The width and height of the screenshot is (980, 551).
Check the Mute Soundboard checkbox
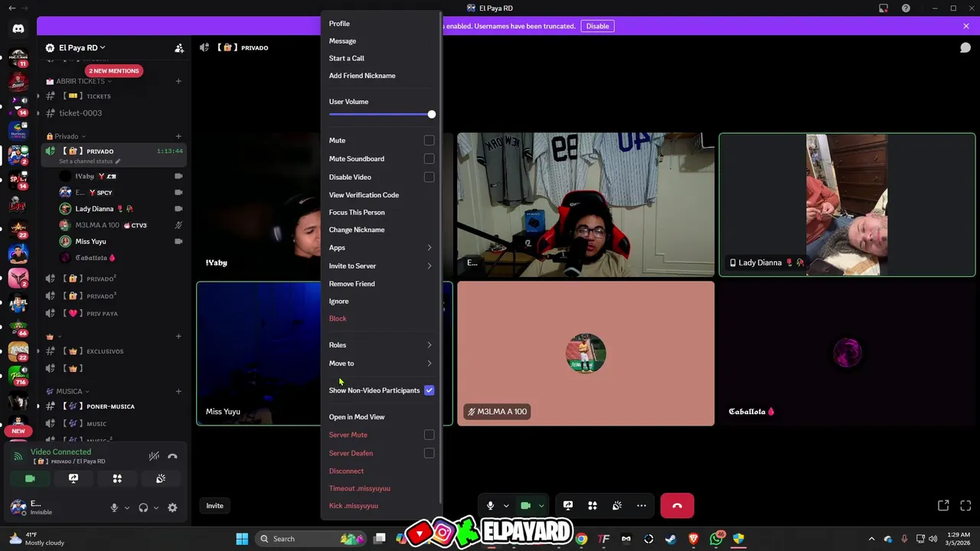coord(429,159)
